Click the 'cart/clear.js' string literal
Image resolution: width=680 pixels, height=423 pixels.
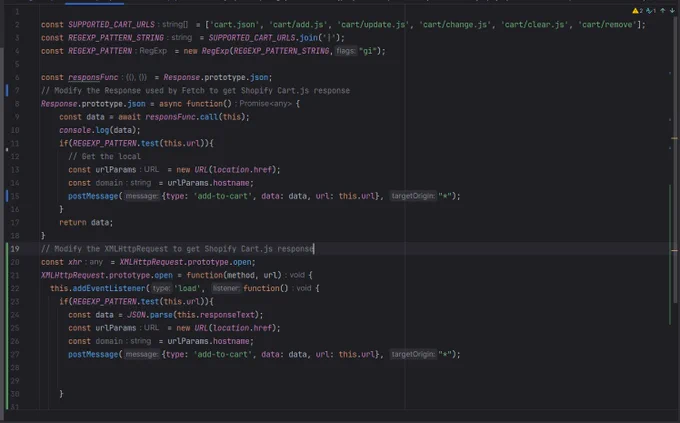click(x=534, y=25)
